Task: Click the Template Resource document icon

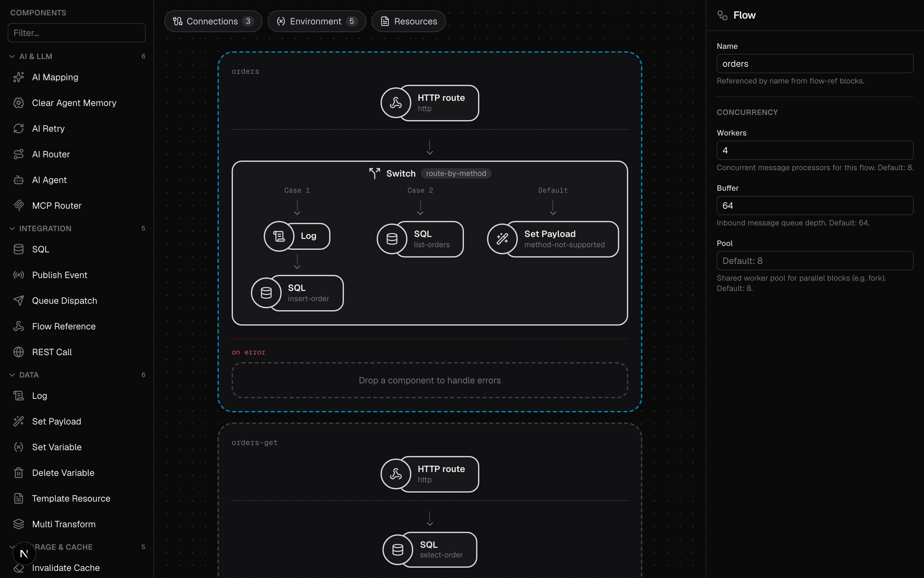Action: (x=18, y=498)
